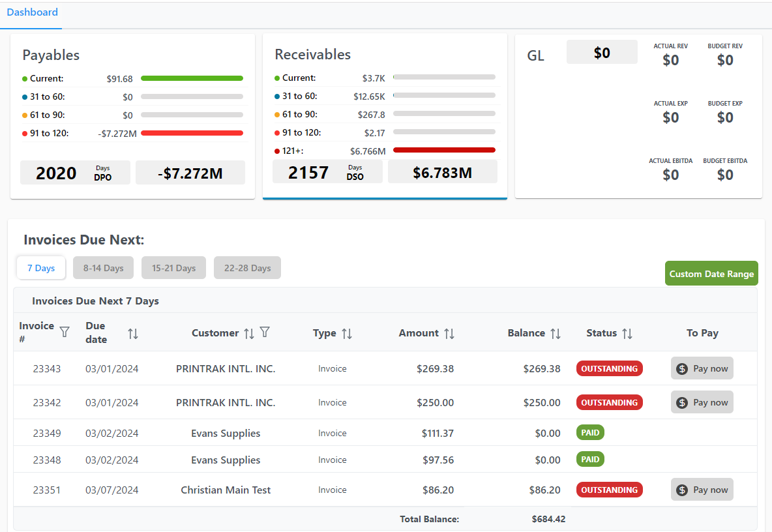The height and width of the screenshot is (532, 772).
Task: Select the Dashboard tab
Action: [32, 12]
